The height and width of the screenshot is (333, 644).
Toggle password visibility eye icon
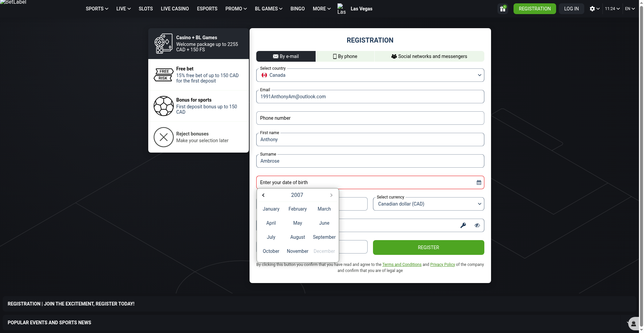477,225
